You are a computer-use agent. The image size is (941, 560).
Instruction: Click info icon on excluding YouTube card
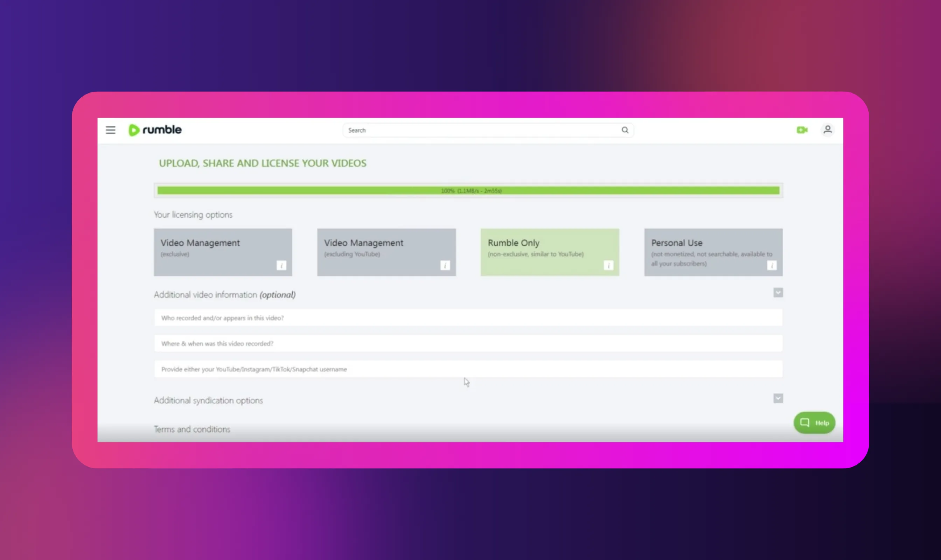(445, 265)
